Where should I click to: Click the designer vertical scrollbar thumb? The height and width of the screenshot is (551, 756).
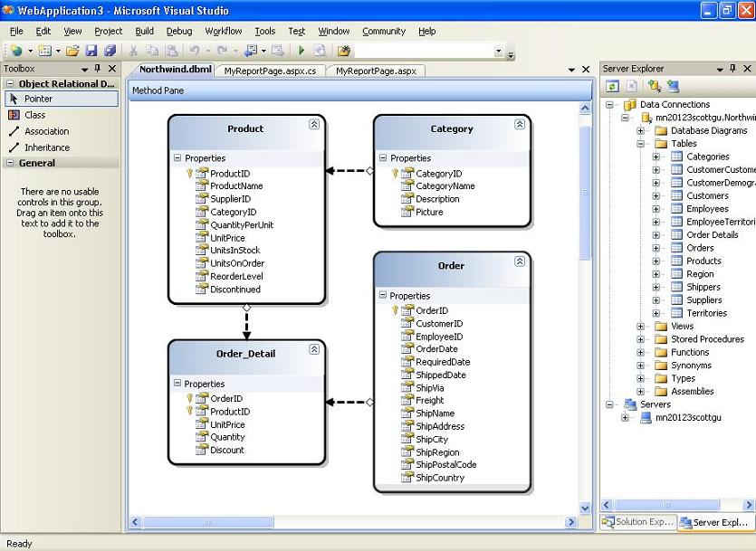tap(585, 193)
